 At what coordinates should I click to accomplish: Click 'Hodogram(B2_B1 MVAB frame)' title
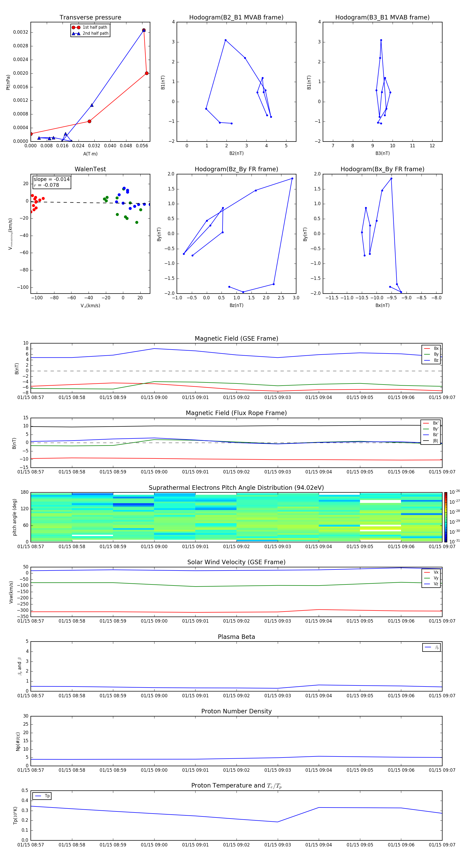236,17
